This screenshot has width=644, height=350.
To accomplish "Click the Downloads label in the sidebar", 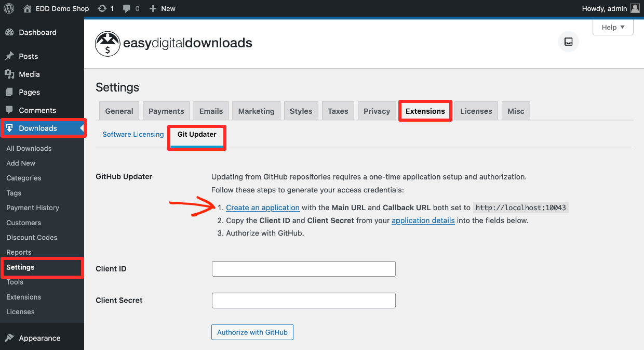I will coord(38,128).
